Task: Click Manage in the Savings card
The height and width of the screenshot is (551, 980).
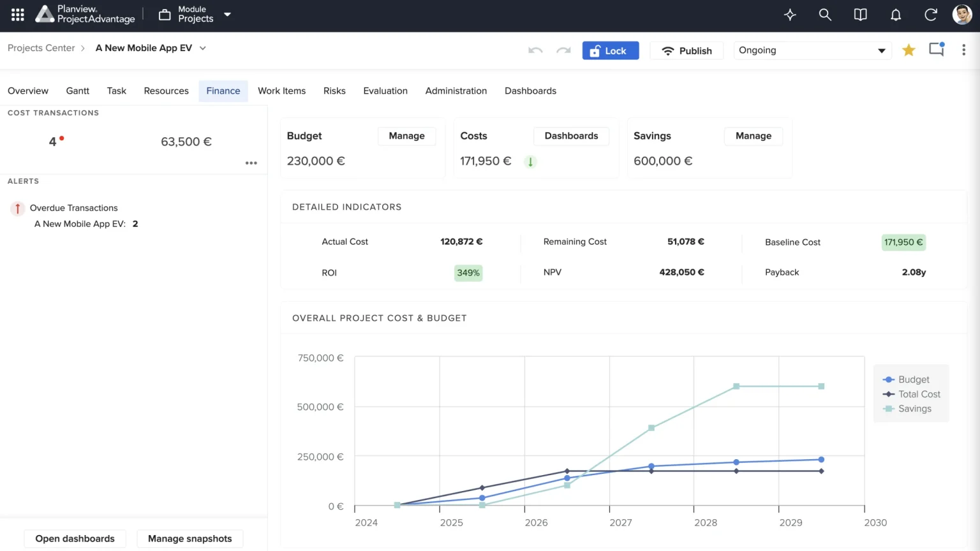Action: 754,136
